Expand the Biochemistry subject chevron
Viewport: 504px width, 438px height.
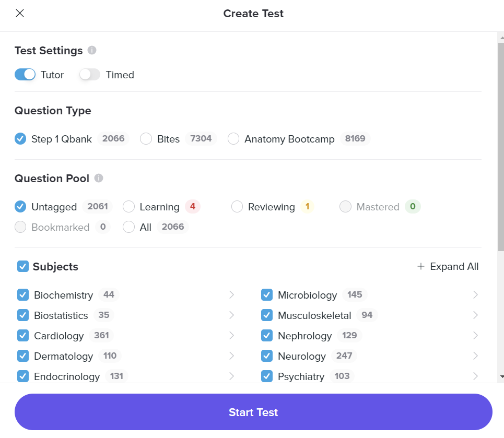click(x=231, y=294)
